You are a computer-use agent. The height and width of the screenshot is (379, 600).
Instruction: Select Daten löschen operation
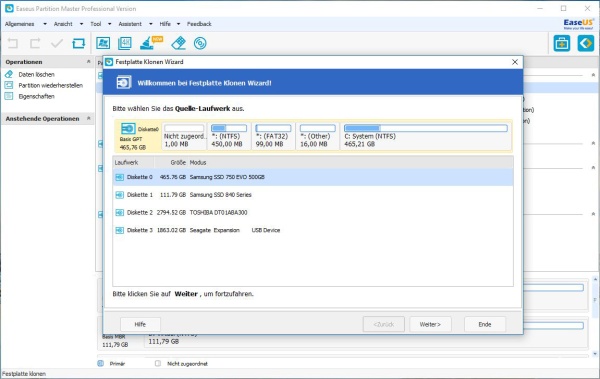coord(36,74)
